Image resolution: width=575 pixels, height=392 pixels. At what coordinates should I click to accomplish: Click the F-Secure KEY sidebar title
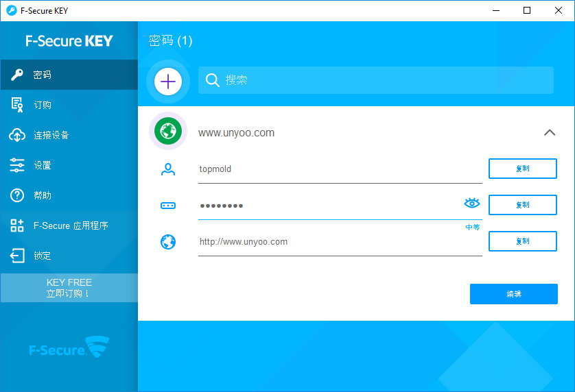69,40
